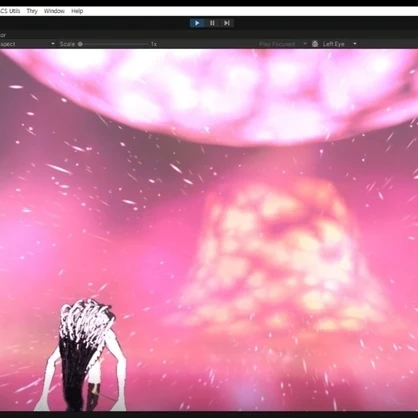Open the Thry menu
Image resolution: width=418 pixels, height=418 pixels.
(x=32, y=11)
